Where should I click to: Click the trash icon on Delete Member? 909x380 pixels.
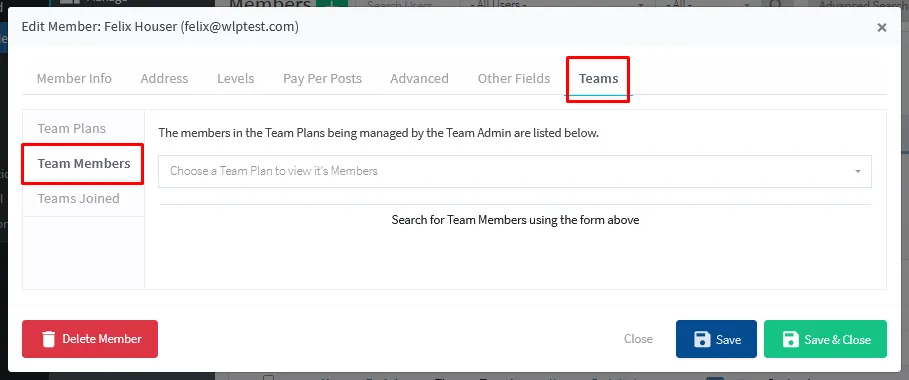coord(49,339)
